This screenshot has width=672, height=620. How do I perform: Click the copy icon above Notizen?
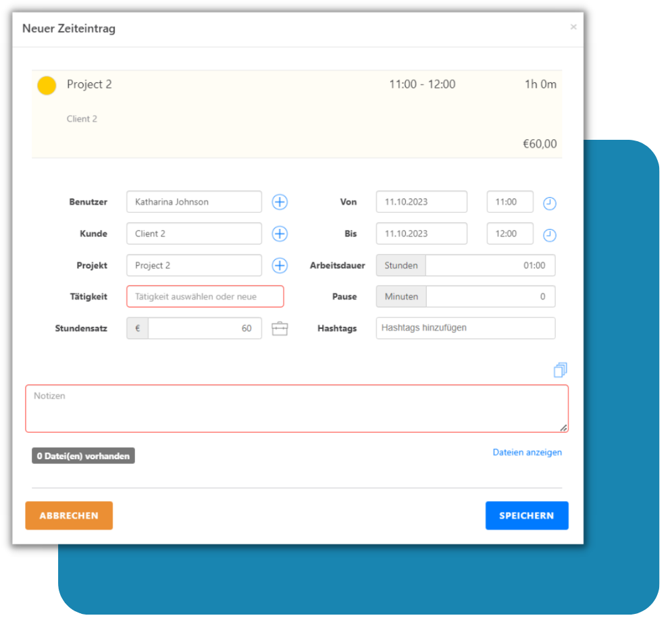coord(560,369)
